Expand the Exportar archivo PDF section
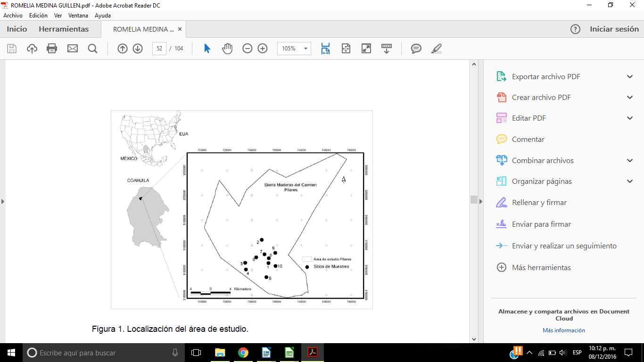This screenshot has height=362, width=644. coord(630,77)
